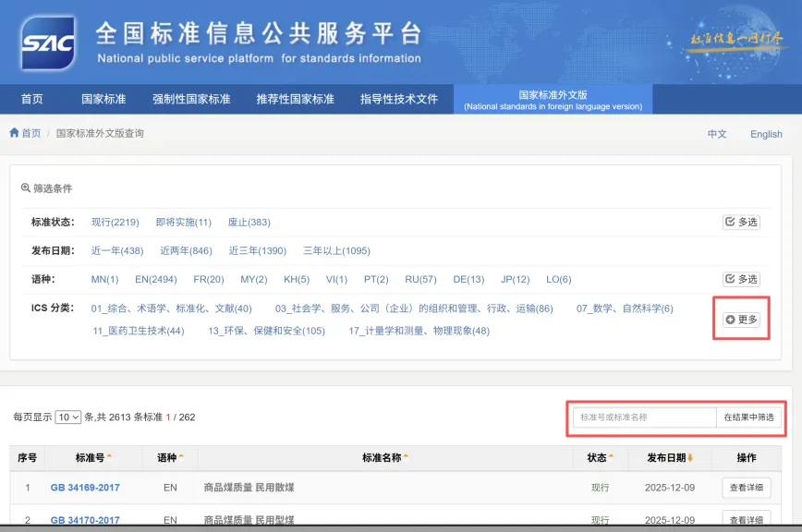Open the 首页 navigation tab
Screen dimensions: 802x532
(31, 99)
